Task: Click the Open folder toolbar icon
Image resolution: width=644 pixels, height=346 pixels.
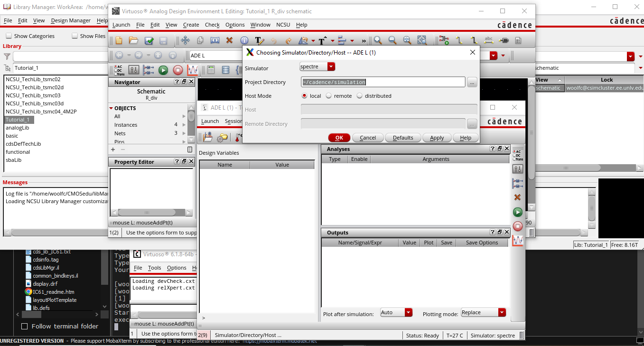Action: (x=134, y=41)
